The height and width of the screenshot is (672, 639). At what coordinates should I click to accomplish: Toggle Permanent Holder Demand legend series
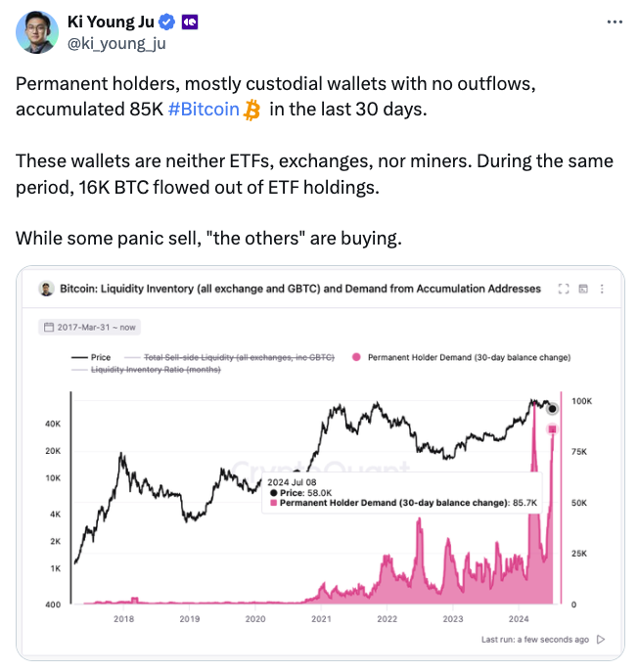(468, 358)
